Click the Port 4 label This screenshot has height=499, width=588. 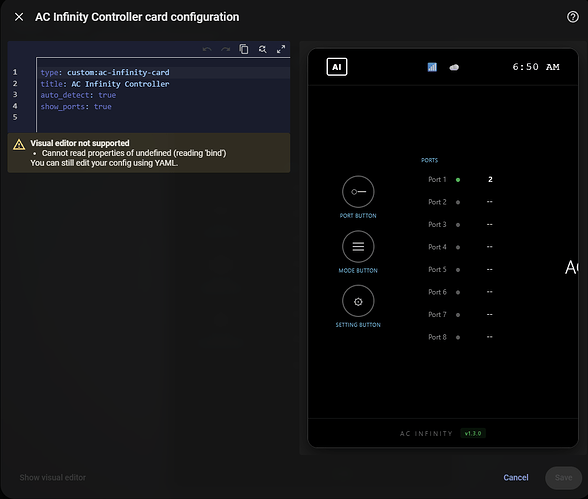click(437, 247)
